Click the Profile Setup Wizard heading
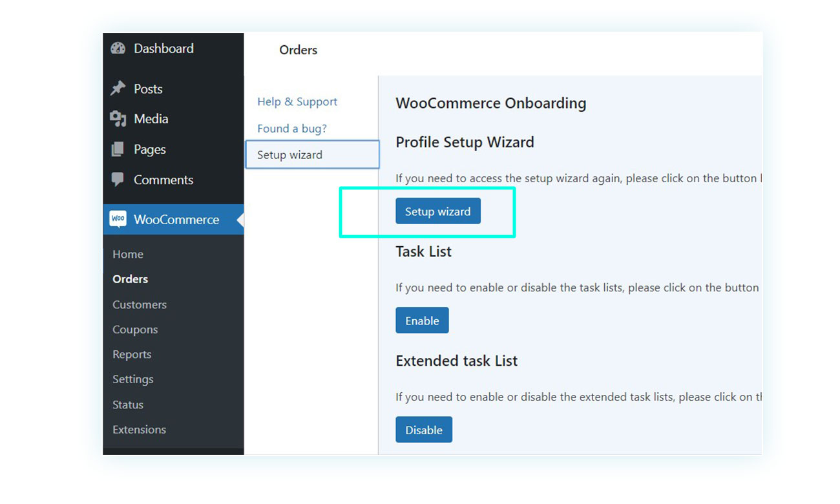Screen dimensions: 840x504 tap(465, 142)
